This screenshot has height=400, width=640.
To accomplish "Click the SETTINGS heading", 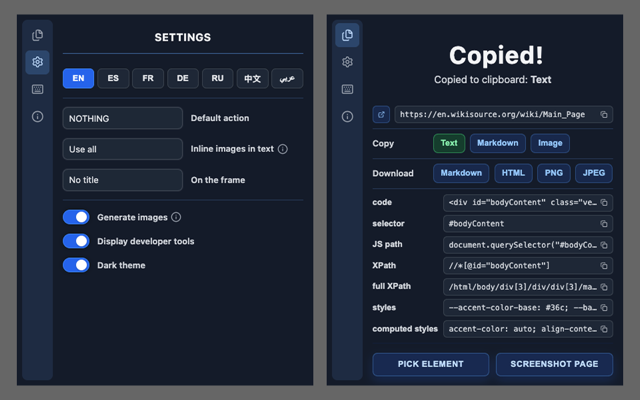I will click(183, 38).
